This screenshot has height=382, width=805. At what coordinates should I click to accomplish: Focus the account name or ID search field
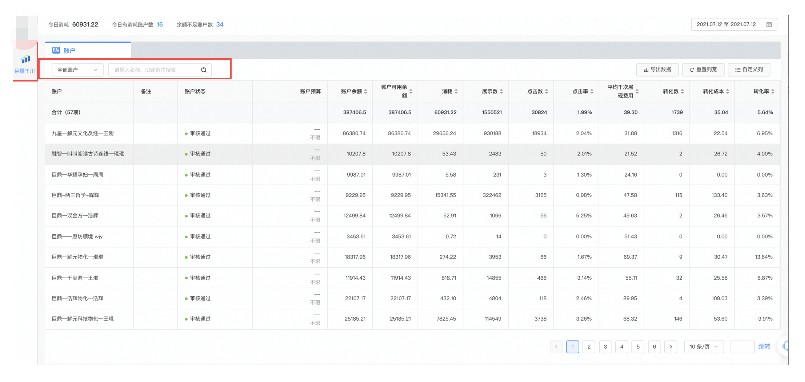coord(160,69)
